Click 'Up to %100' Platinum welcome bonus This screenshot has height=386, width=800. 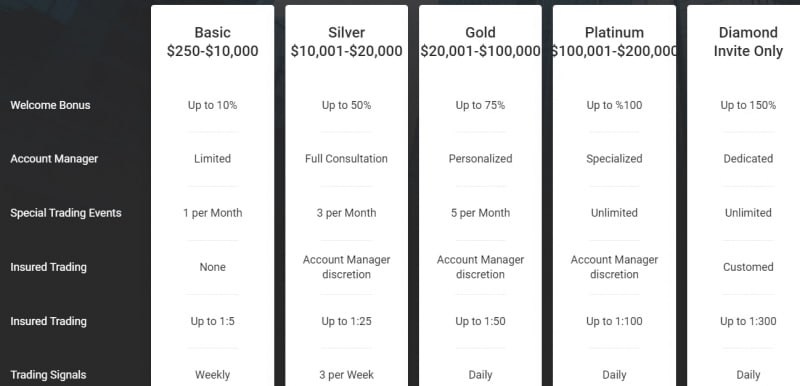pos(614,105)
